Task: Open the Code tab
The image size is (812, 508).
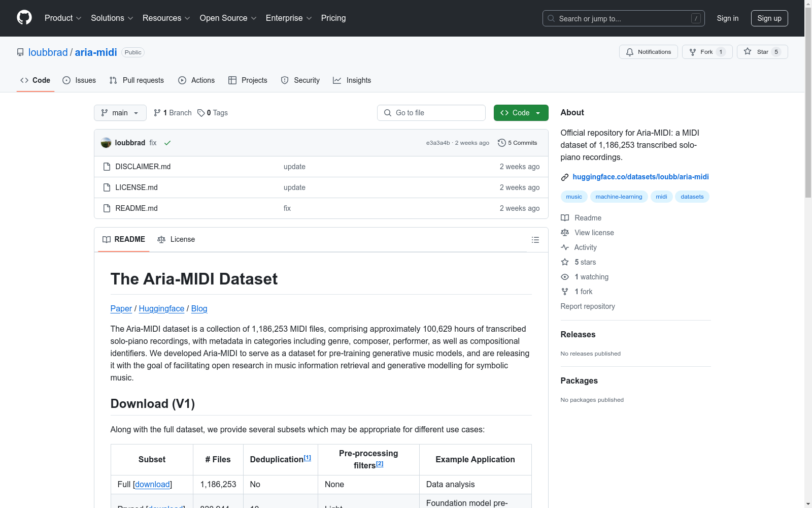Action: (36, 80)
